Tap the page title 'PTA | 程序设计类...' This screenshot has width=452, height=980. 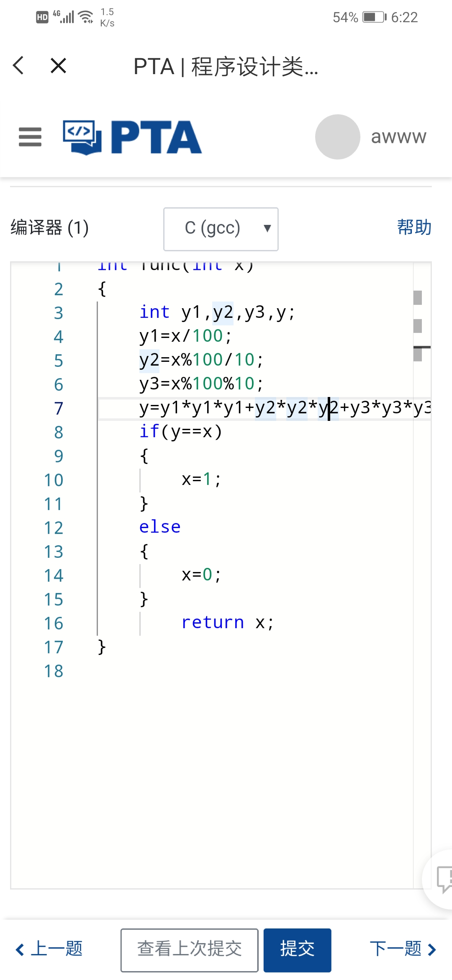pos(226,66)
